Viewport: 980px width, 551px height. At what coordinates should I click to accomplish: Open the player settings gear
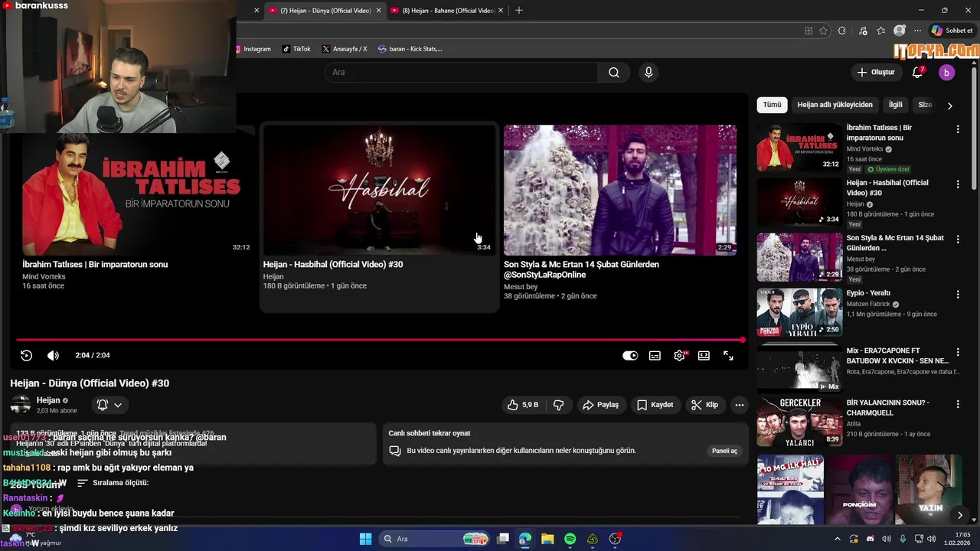click(679, 356)
